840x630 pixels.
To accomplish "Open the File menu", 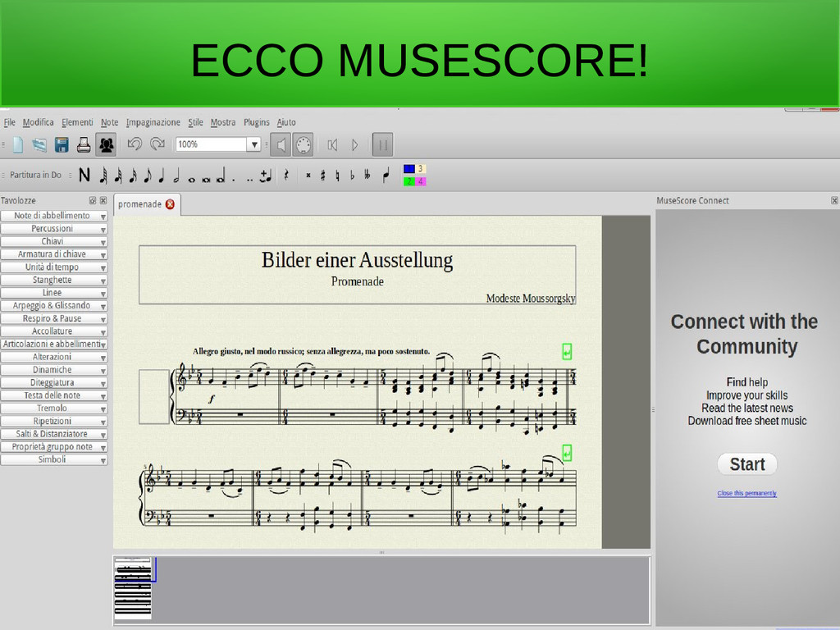I will [x=10, y=122].
